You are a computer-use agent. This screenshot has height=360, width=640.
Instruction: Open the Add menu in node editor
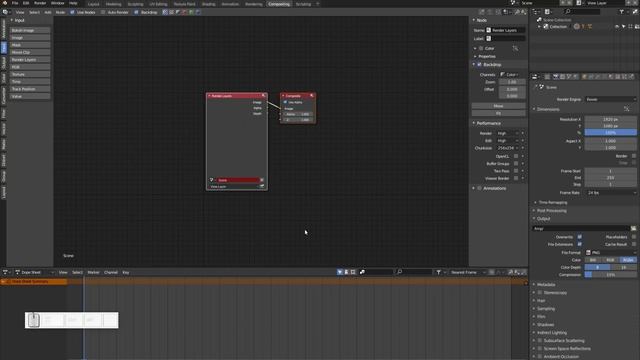click(x=48, y=12)
